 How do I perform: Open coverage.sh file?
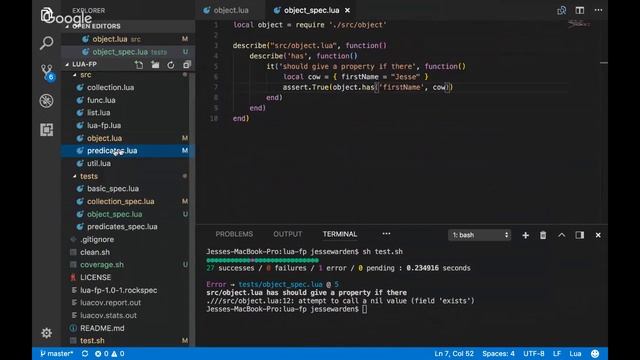coord(102,264)
